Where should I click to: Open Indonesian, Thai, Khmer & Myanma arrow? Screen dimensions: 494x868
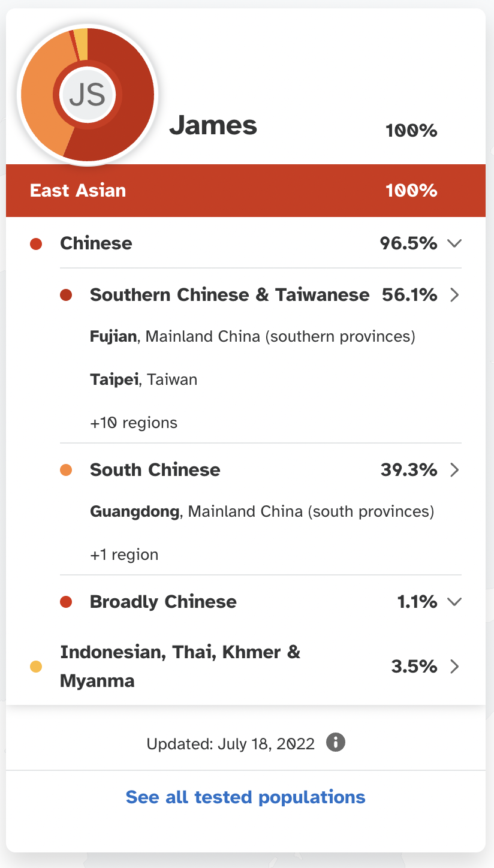click(454, 667)
